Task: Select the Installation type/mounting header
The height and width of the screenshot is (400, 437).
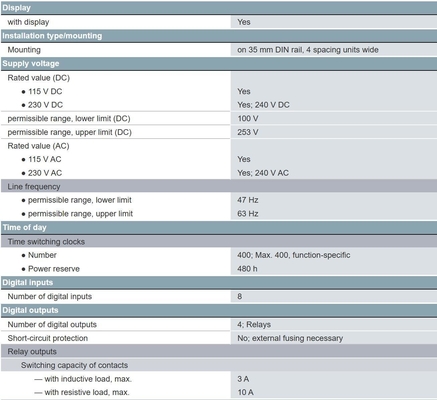Action: tap(218, 36)
